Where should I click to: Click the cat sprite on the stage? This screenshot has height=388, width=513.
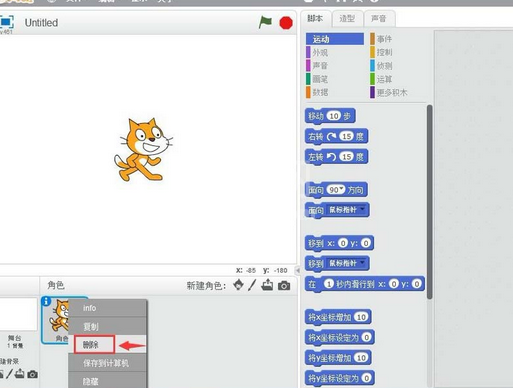pos(143,149)
